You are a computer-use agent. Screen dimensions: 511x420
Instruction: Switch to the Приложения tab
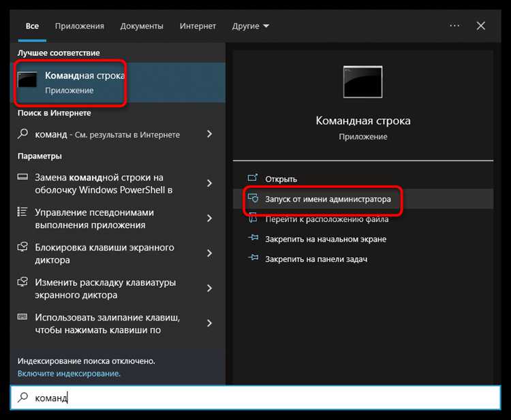80,26
